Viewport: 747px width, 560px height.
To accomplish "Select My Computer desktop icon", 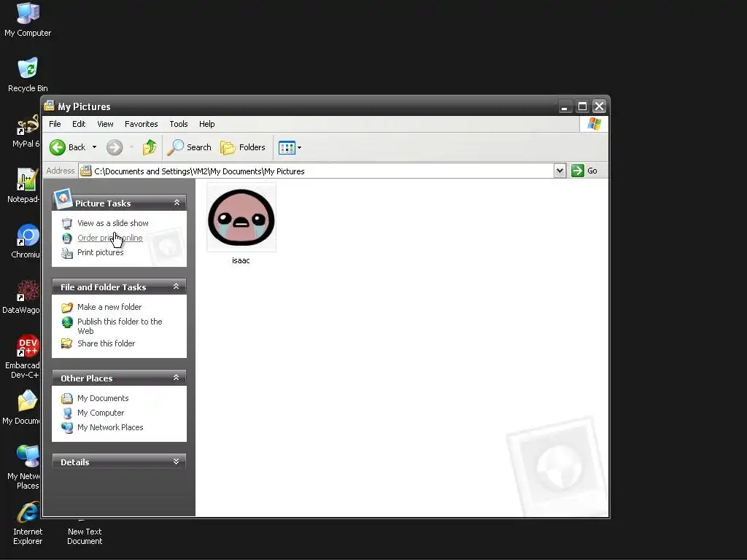I will (x=28, y=20).
